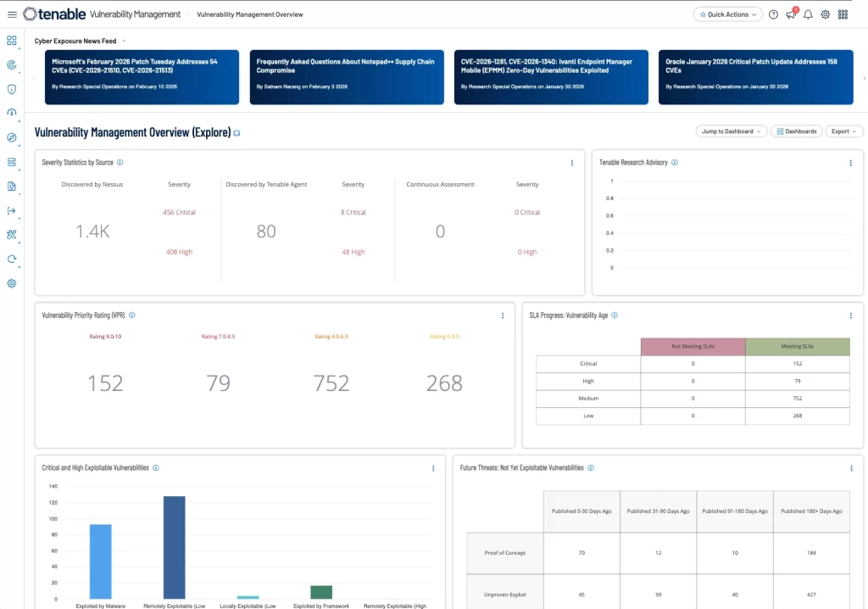Viewport: 868px width, 609px height.
Task: Click the shield icon in the left sidebar
Action: (11, 88)
